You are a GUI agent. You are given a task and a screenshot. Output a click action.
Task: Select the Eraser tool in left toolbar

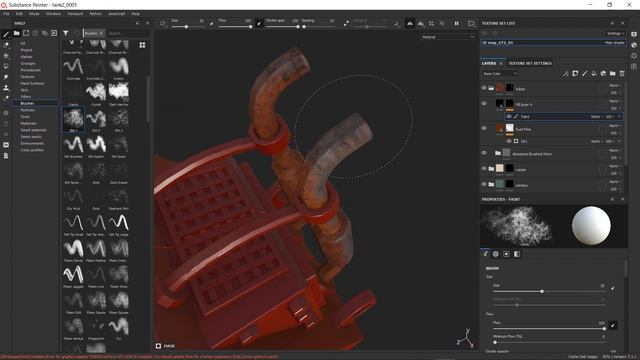coord(6,45)
